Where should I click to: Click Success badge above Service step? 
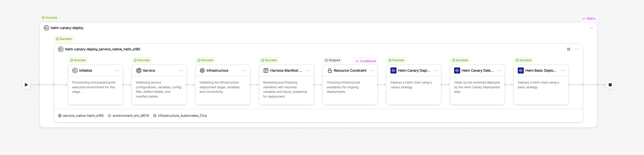pyautogui.click(x=142, y=60)
